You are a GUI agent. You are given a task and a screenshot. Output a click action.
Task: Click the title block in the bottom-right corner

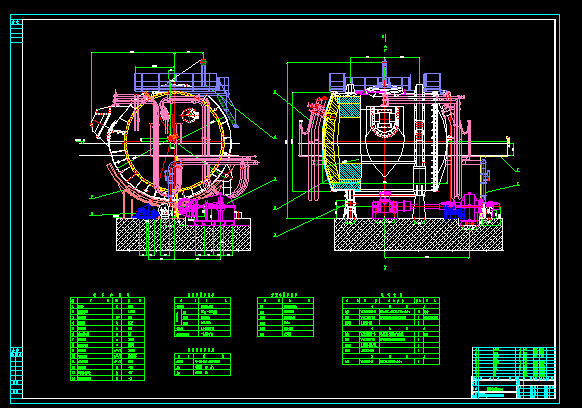click(514, 372)
